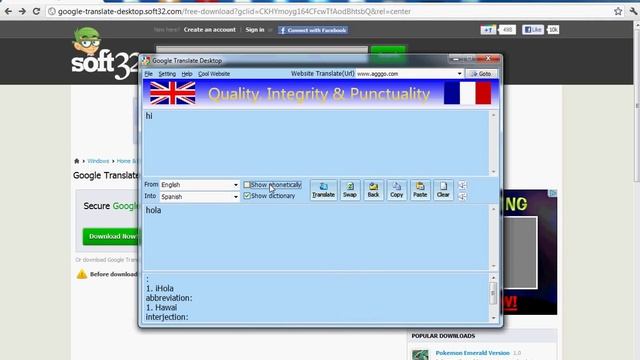Bookmark this page with the star icon
Viewport: 640px width, 360px height.
pyautogui.click(x=618, y=11)
